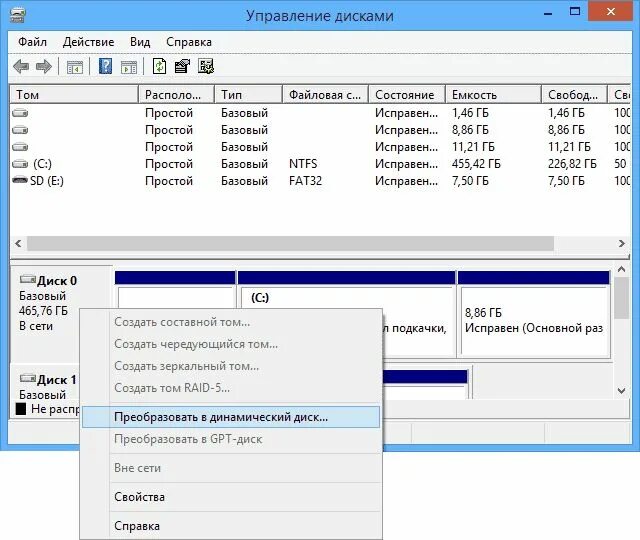Click greyed Создать том RAID-5… entry
The width and height of the screenshot is (640, 540).
click(x=231, y=388)
